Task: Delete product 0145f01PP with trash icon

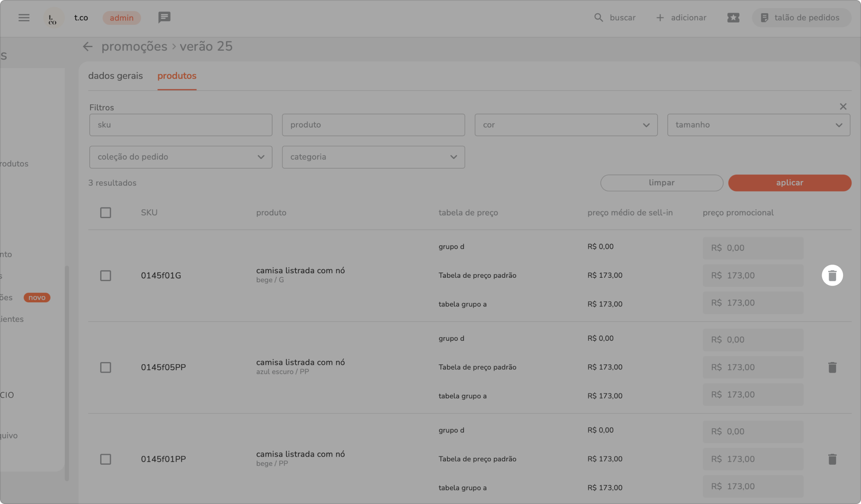Action: (832, 459)
